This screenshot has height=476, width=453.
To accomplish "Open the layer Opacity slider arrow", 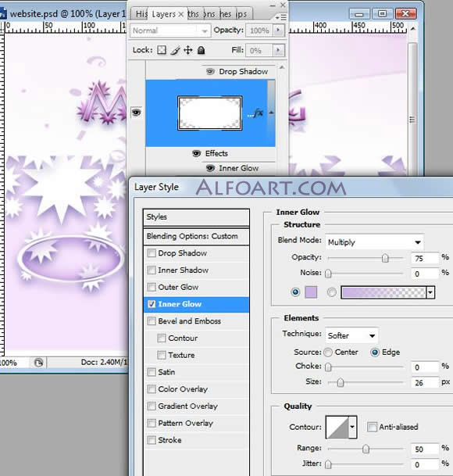I will [278, 30].
